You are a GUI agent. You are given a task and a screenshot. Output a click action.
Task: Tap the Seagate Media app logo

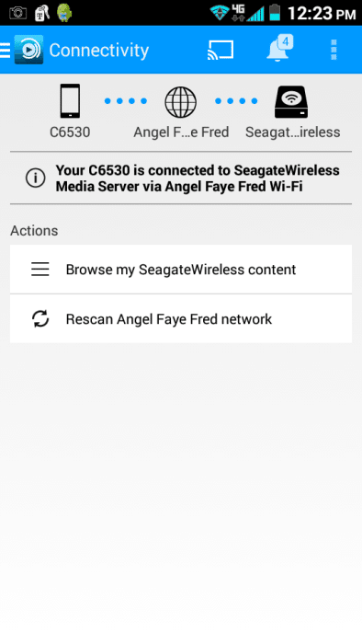pos(28,50)
